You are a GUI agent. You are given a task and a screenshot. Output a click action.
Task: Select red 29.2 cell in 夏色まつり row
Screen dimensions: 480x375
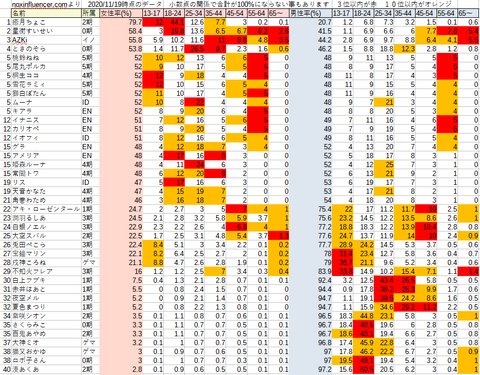[405, 307]
